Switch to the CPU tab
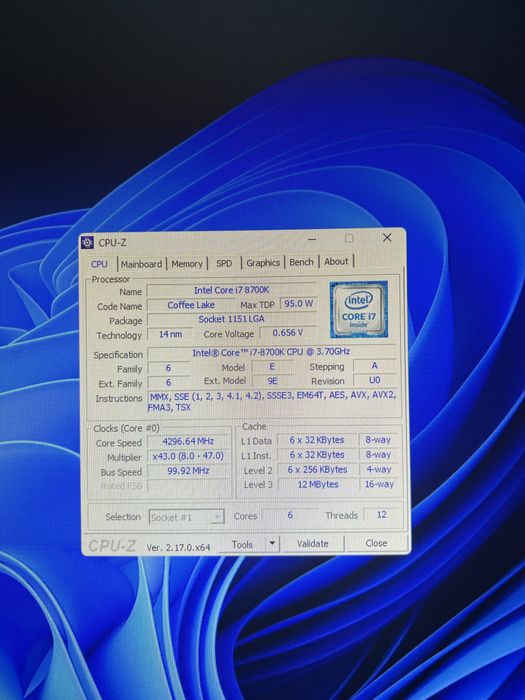 click(99, 264)
